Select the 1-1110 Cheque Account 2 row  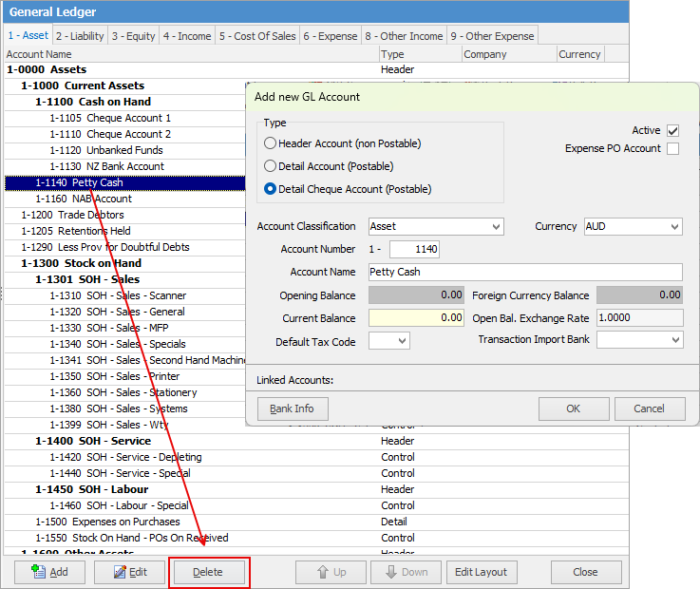[x=125, y=134]
